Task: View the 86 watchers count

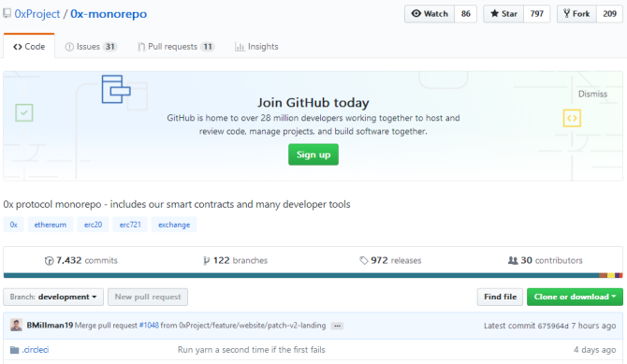Action: click(465, 14)
